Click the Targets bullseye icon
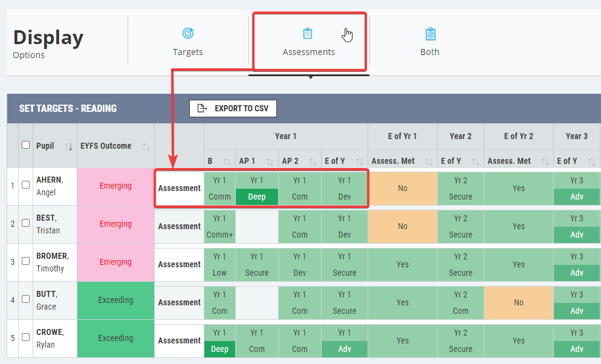The height and width of the screenshot is (364, 601). (188, 33)
